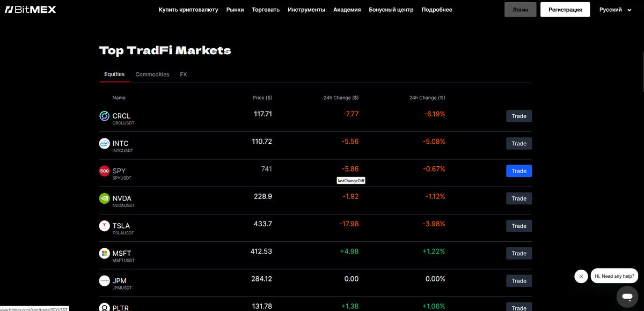Click Trade button for NVDA
This screenshot has width=644, height=311.
[x=519, y=198]
